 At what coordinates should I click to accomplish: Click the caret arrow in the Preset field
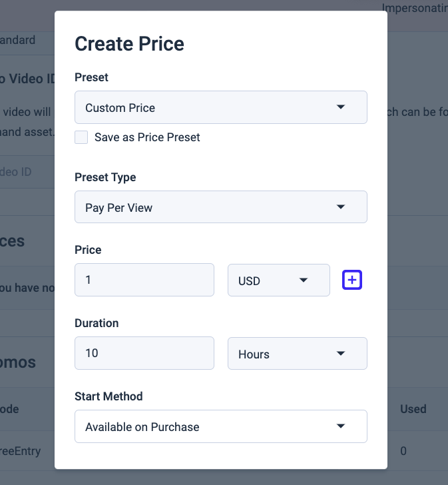click(x=341, y=107)
